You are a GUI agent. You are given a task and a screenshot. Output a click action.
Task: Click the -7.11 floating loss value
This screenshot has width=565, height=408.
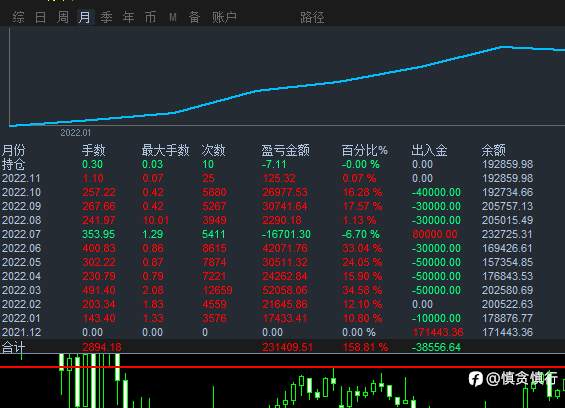[274, 164]
